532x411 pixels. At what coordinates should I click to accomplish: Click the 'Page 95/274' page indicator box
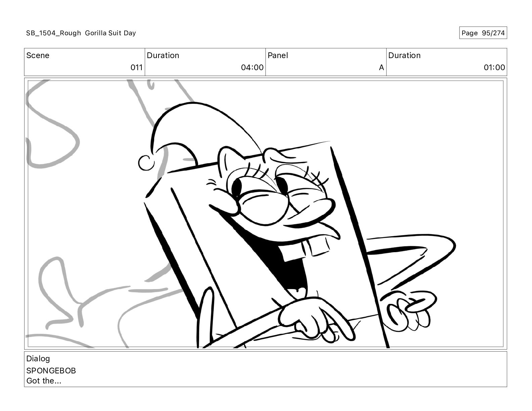483,33
